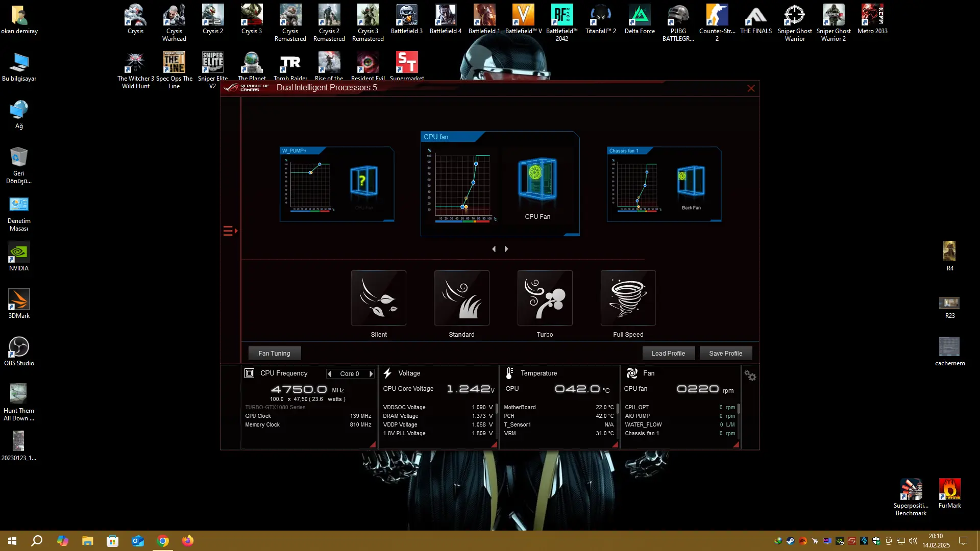
Task: Click the temperature list scrollbar
Action: pyautogui.click(x=618, y=409)
